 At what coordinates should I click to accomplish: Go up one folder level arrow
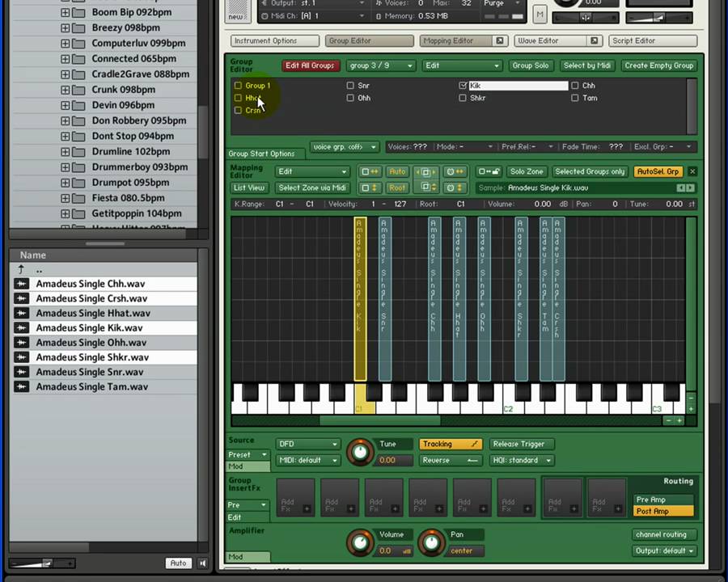coord(21,269)
